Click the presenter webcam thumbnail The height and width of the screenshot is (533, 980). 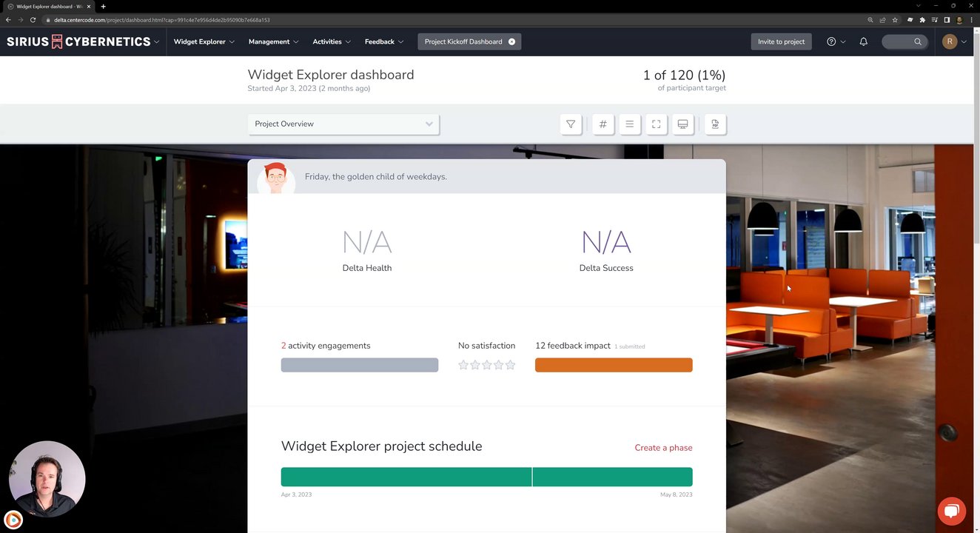coord(47,479)
